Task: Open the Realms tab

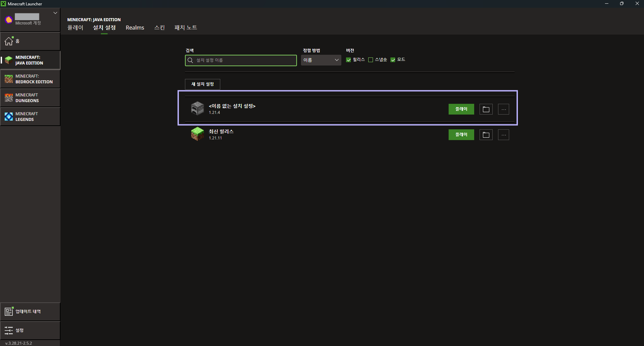Action: [135, 28]
